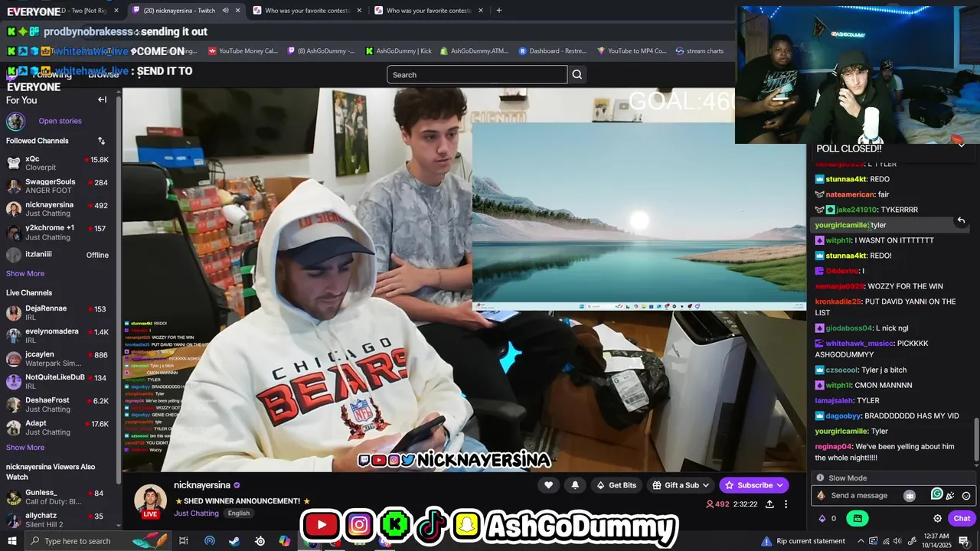The height and width of the screenshot is (551, 980).
Task: Open evelynomadera live channel
Action: 57,335
